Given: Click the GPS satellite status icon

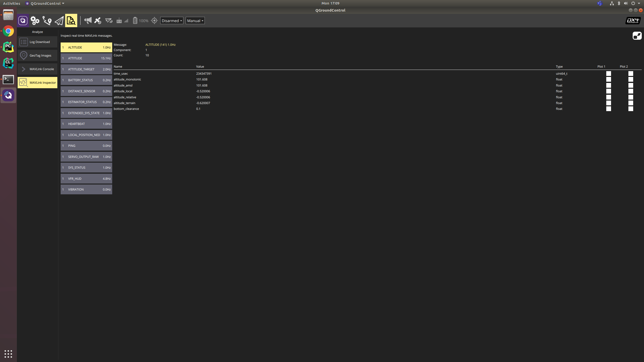Looking at the screenshot, I should click(98, 21).
